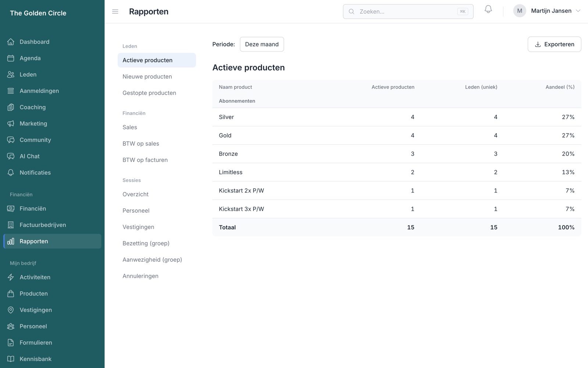The width and height of the screenshot is (588, 368).
Task: Click the Silver row product name
Action: [x=226, y=117]
